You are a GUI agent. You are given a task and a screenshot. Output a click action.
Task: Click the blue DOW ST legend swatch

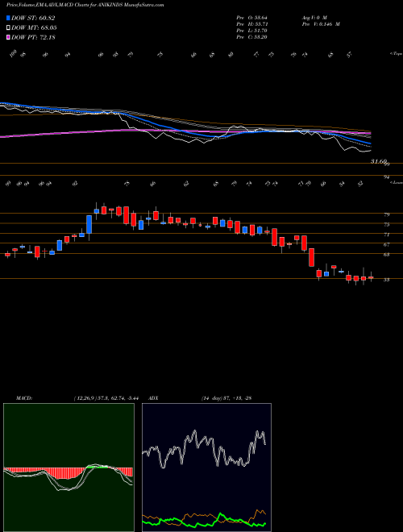(8, 18)
